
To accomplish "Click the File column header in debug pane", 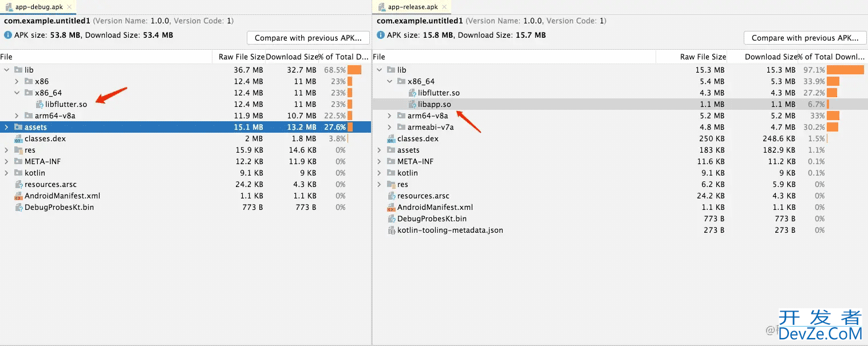I will (106, 57).
